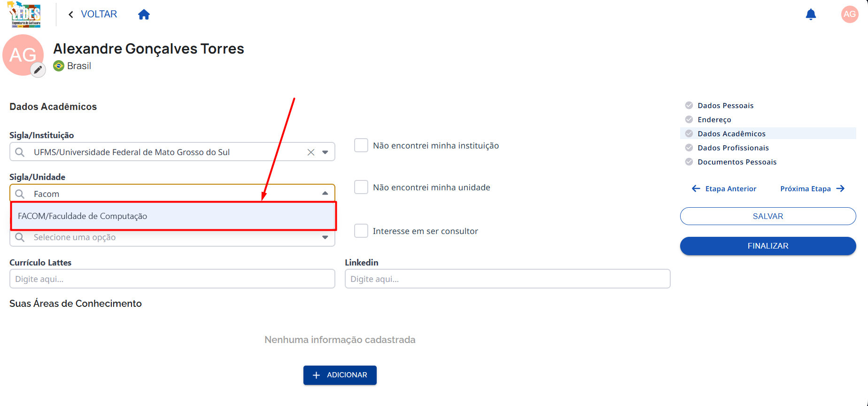Check Não encontrei minha instituição
This screenshot has height=406, width=868.
click(x=361, y=145)
